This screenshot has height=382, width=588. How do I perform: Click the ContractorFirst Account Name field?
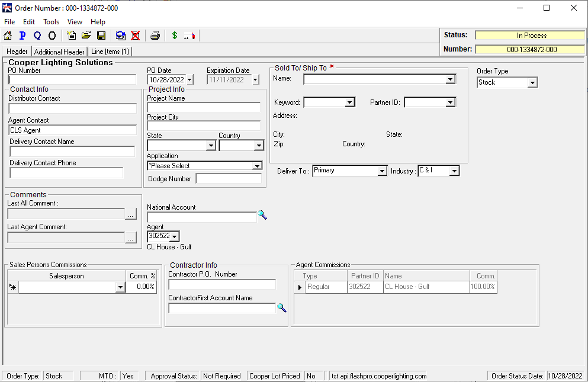coord(222,309)
